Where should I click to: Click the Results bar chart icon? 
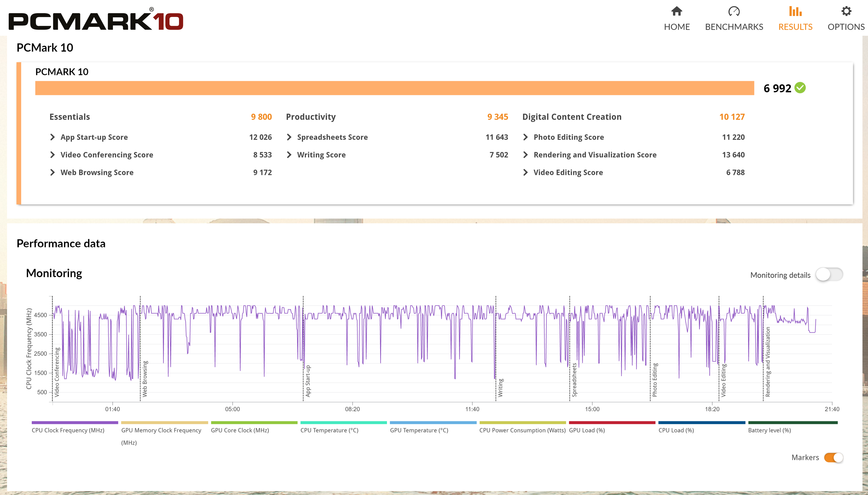point(795,11)
